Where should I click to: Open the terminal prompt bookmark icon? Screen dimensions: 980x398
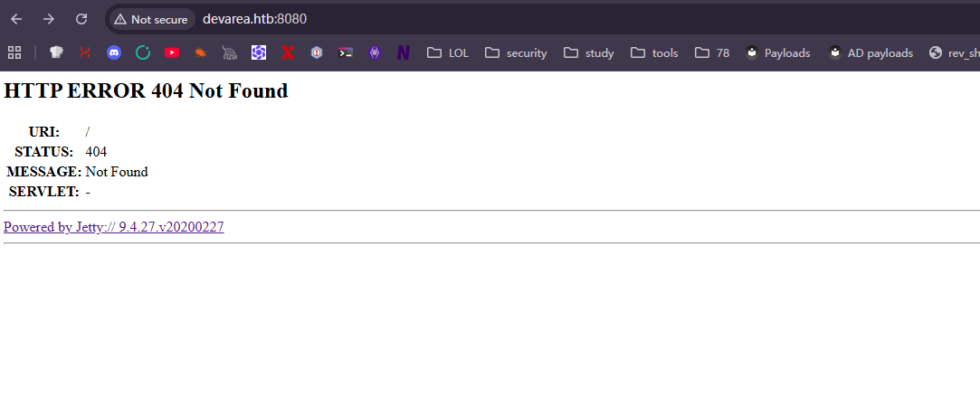click(346, 53)
